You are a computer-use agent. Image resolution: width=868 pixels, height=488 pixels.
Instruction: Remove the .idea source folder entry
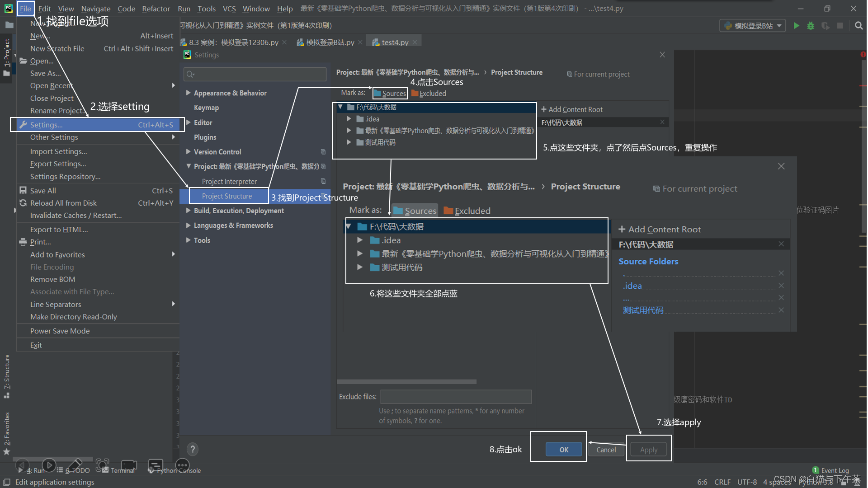(781, 286)
